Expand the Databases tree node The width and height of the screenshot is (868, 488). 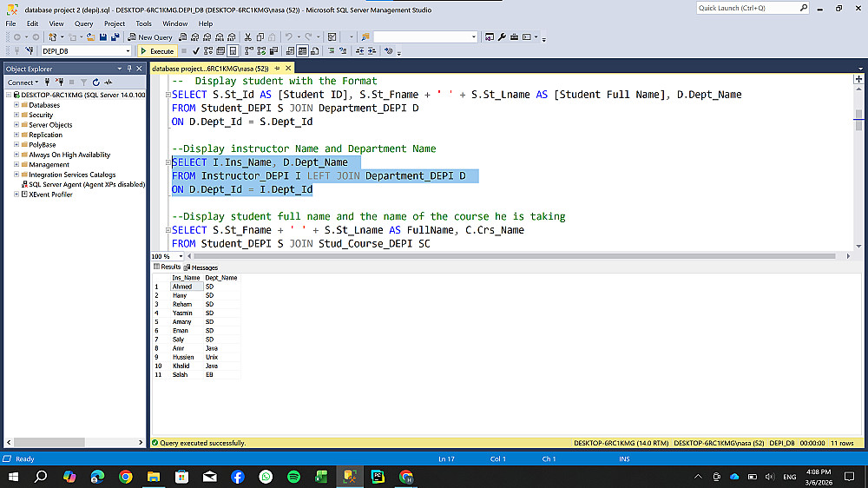coord(16,105)
